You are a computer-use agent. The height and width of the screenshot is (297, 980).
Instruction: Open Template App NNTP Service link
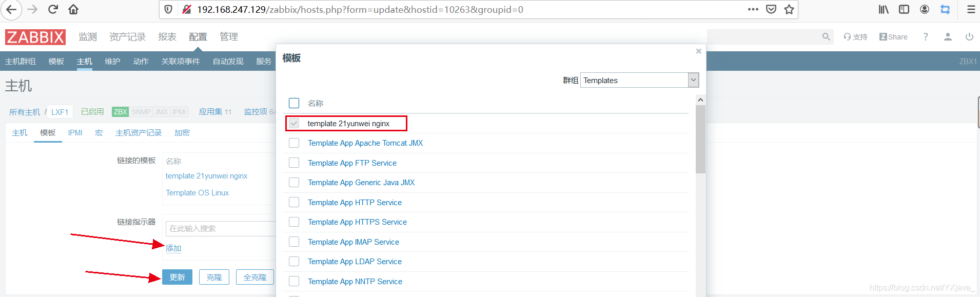[355, 282]
